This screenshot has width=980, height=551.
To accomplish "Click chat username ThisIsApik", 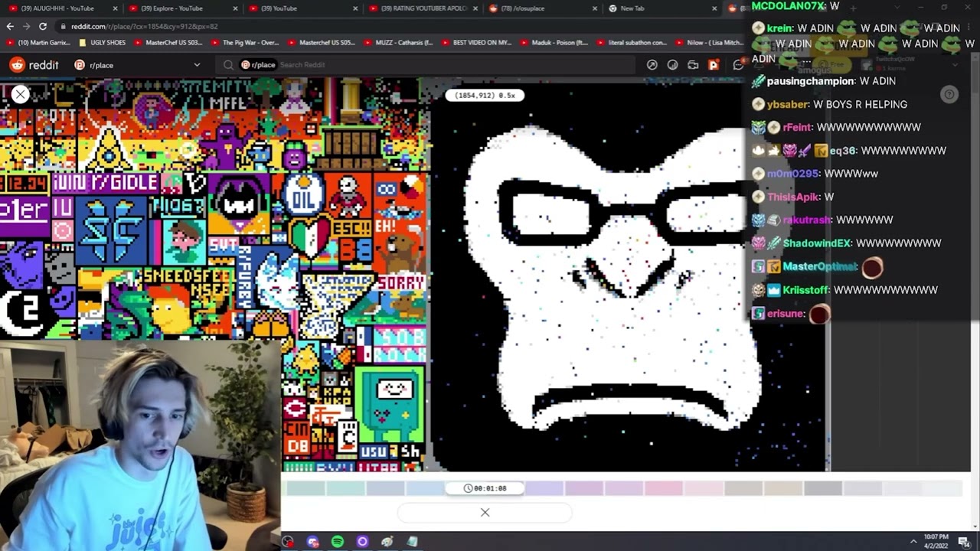I will coord(793,197).
